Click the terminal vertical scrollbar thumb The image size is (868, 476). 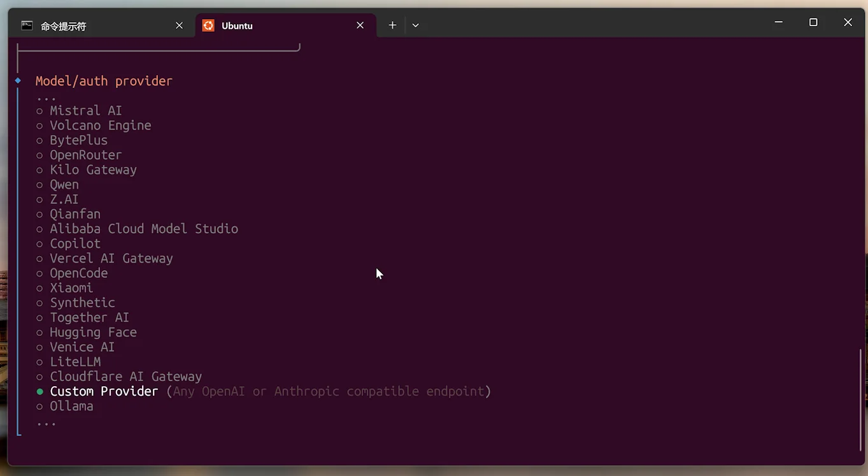[x=861, y=400]
